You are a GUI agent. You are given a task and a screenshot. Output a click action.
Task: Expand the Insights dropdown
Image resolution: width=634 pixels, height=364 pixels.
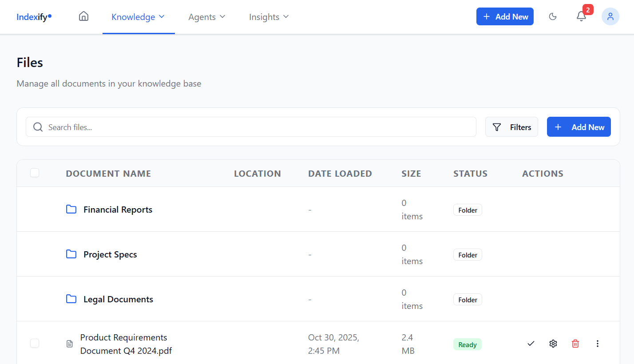coord(268,16)
